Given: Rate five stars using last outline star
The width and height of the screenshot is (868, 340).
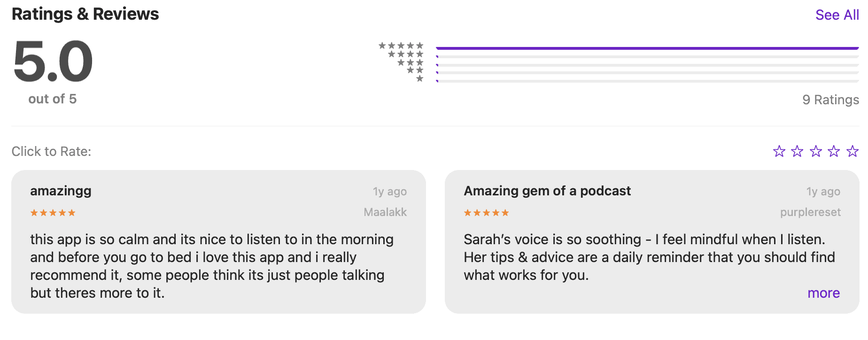Looking at the screenshot, I should [x=852, y=151].
